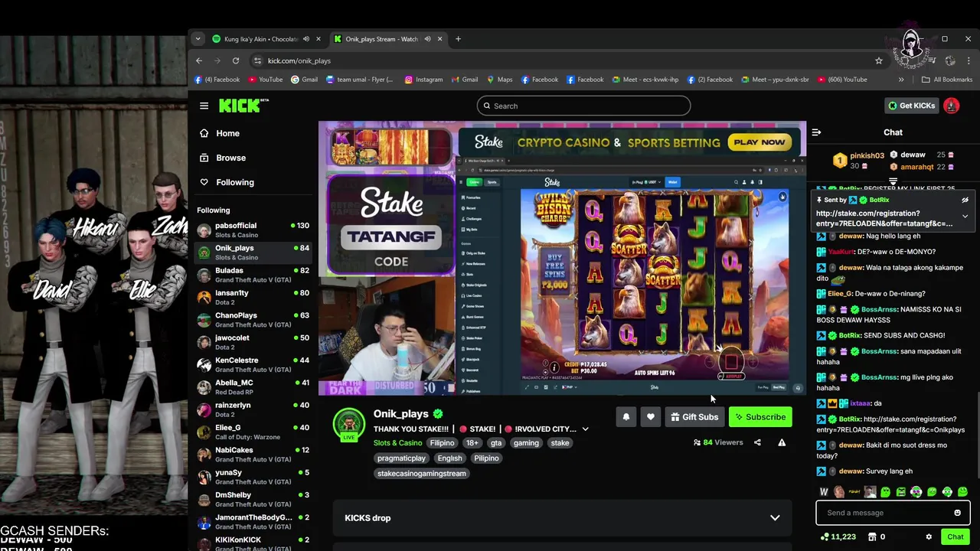Open the Maps bookmark
The height and width of the screenshot is (551, 980).
coord(499,80)
